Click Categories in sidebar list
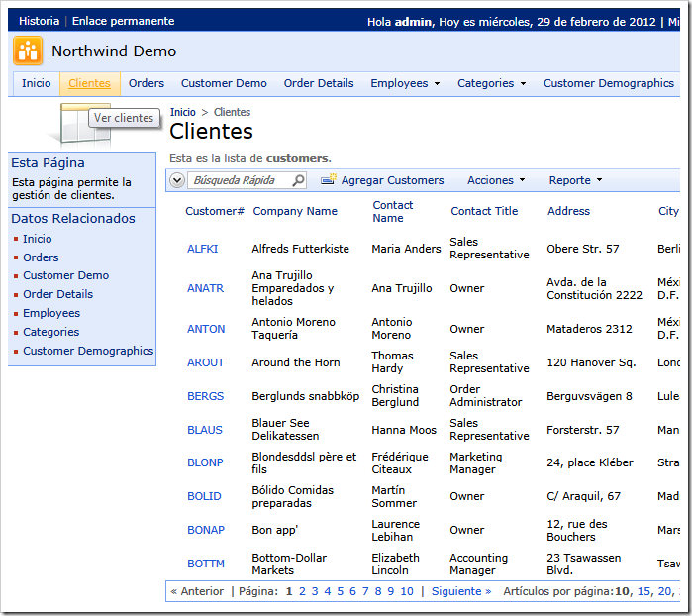 (50, 332)
